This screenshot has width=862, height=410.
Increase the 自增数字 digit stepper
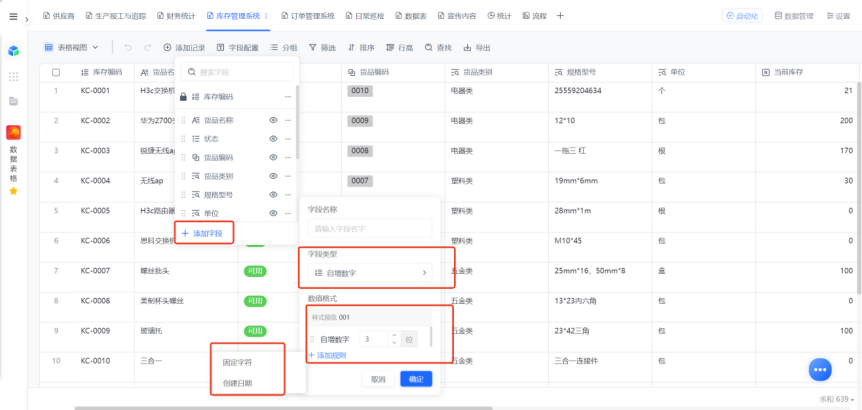click(x=394, y=335)
